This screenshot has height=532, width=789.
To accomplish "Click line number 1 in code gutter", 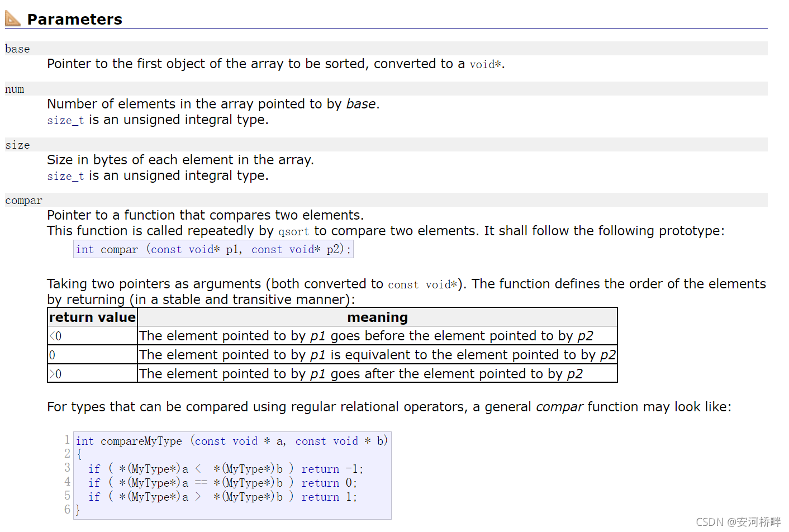I will tap(67, 440).
